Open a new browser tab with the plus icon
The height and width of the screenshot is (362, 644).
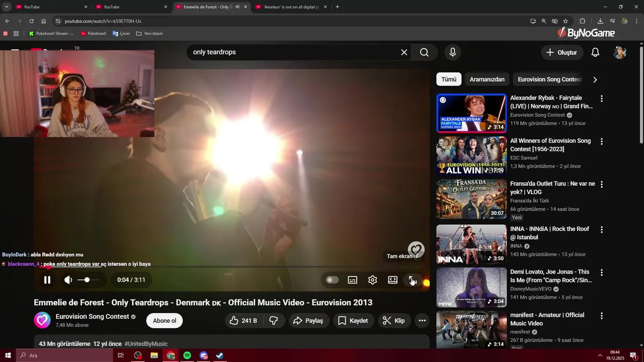pos(337,7)
